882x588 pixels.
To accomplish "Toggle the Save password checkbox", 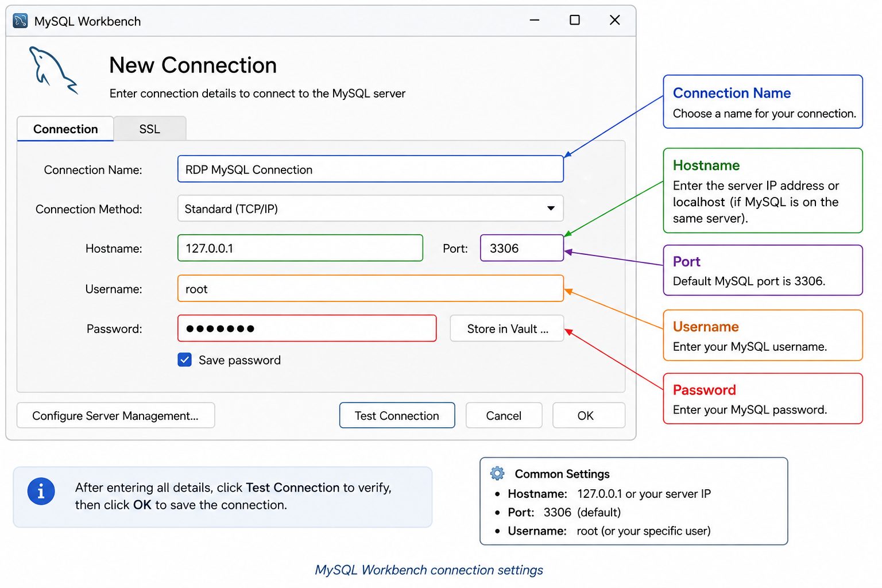I will (x=185, y=360).
